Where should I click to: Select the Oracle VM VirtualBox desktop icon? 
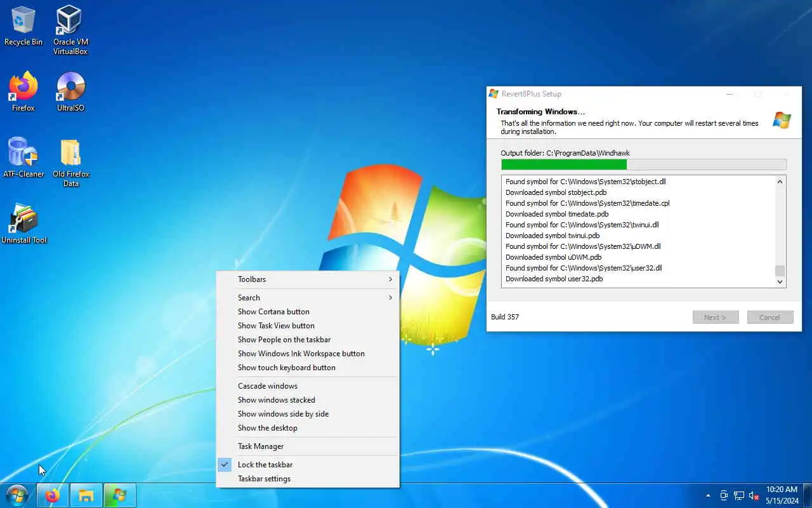click(x=70, y=30)
